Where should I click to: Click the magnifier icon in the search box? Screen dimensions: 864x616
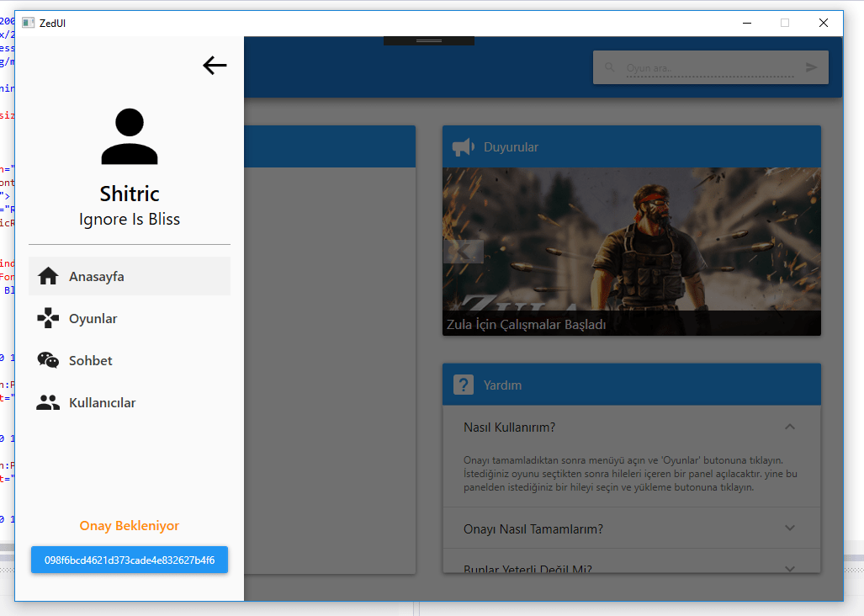[609, 67]
